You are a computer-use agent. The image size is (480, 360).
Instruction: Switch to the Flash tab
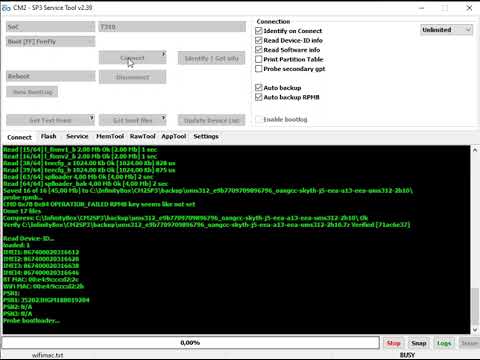[x=48, y=136]
